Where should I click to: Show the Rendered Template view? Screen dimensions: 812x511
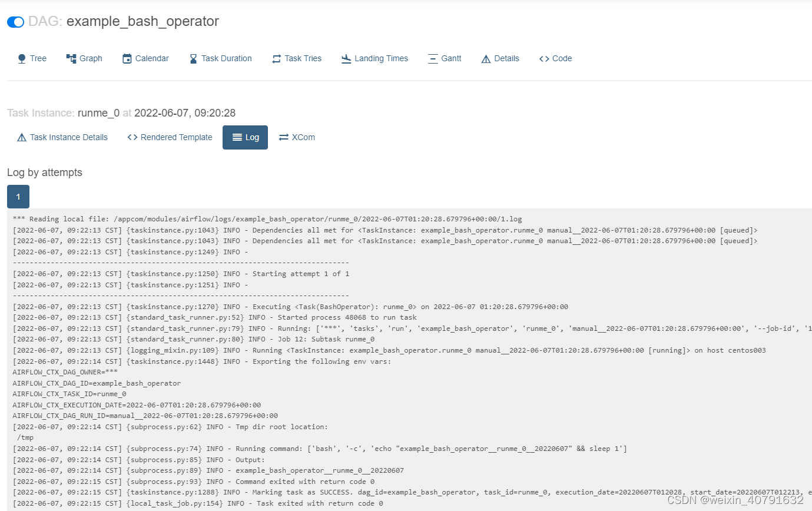click(x=170, y=137)
